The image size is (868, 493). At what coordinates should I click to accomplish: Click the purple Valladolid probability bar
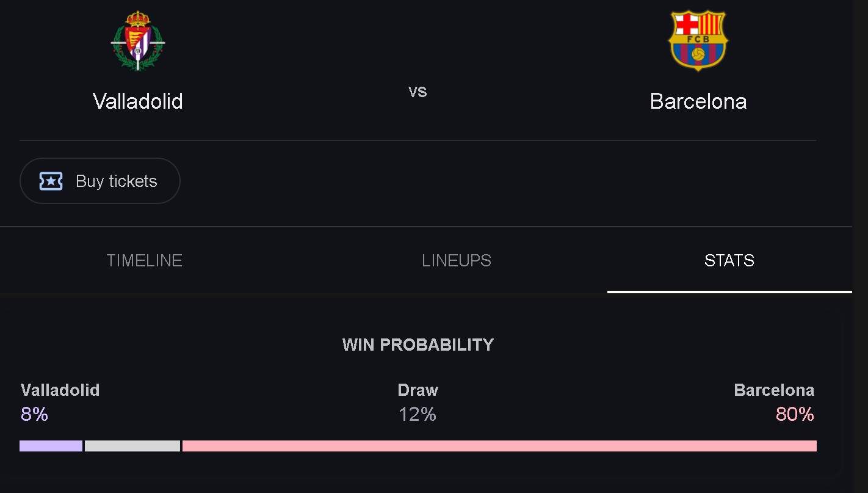point(51,446)
